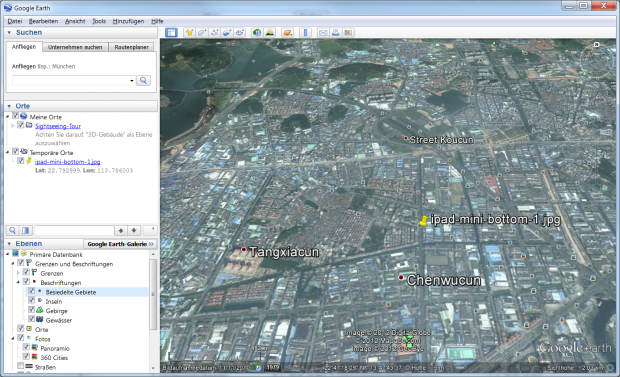Uncheck the Inseln layer checkbox

(x=31, y=301)
